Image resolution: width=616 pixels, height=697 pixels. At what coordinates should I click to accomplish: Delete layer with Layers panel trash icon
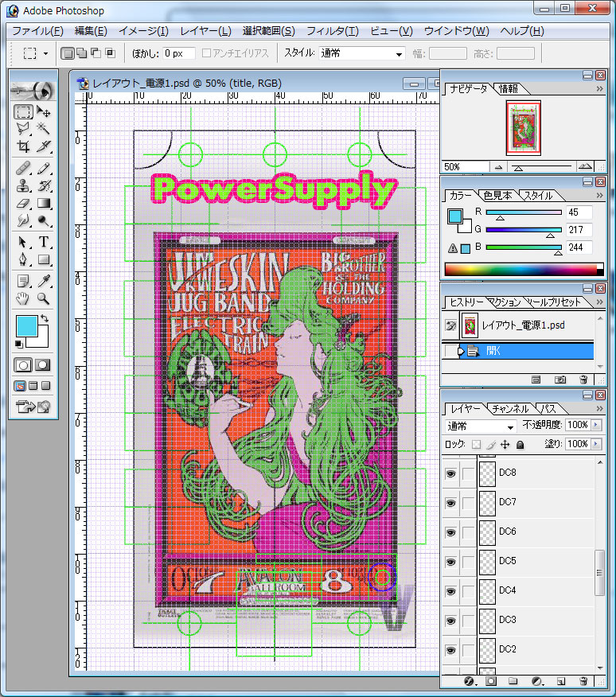point(583,681)
